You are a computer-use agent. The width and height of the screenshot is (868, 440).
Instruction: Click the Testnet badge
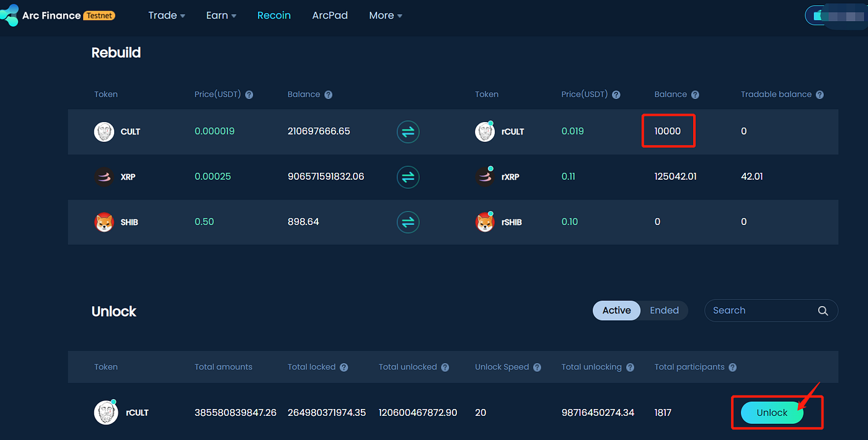[x=99, y=15]
